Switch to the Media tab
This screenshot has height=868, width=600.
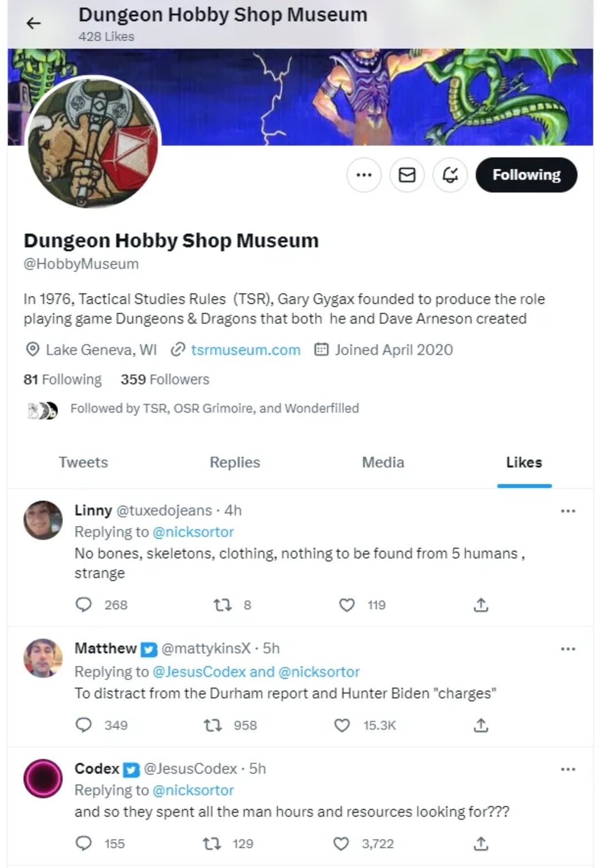[x=383, y=462]
